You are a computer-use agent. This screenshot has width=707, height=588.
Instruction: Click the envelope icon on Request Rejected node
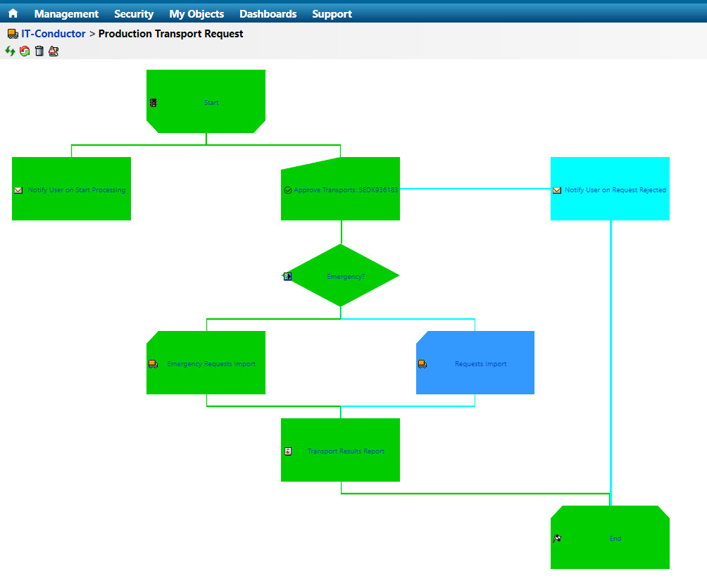[x=557, y=190]
